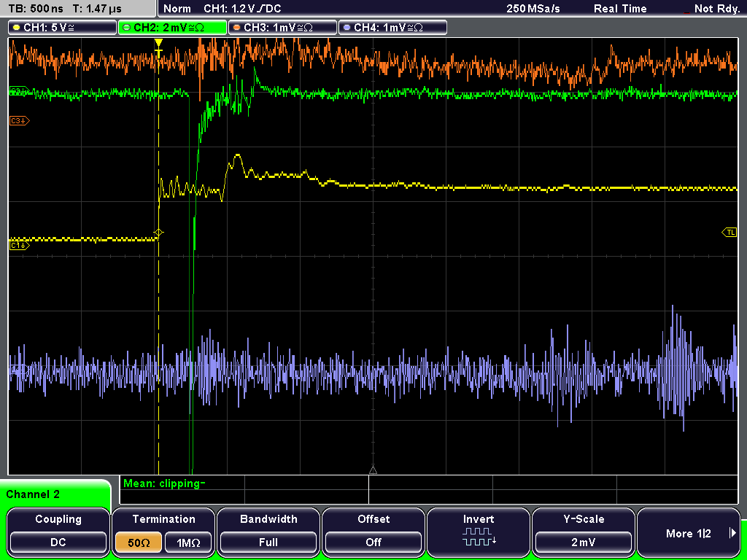Image resolution: width=747 pixels, height=560 pixels.
Task: Click the orange dot in CH3 tab
Action: (x=237, y=28)
